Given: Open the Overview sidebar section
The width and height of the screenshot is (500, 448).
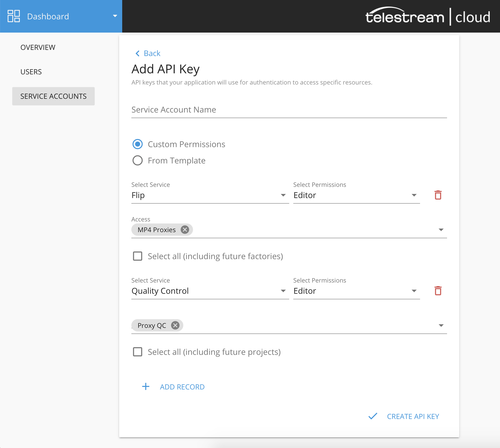Looking at the screenshot, I should pos(38,47).
